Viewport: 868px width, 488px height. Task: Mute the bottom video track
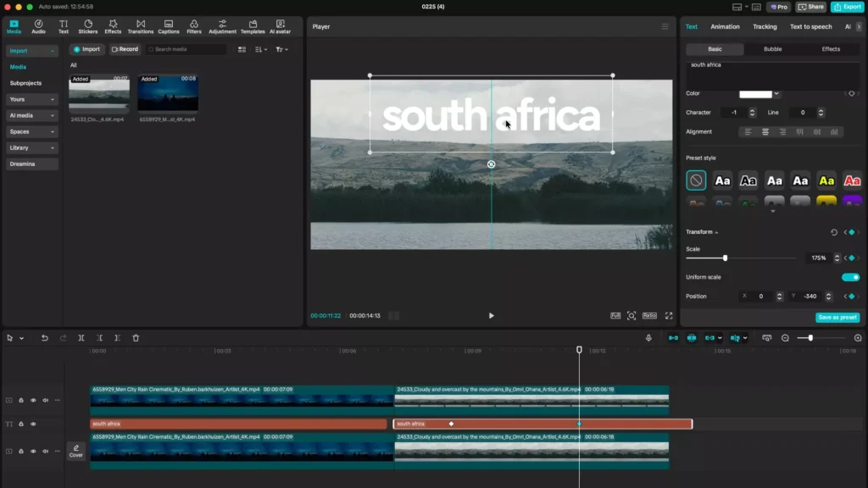[44, 450]
